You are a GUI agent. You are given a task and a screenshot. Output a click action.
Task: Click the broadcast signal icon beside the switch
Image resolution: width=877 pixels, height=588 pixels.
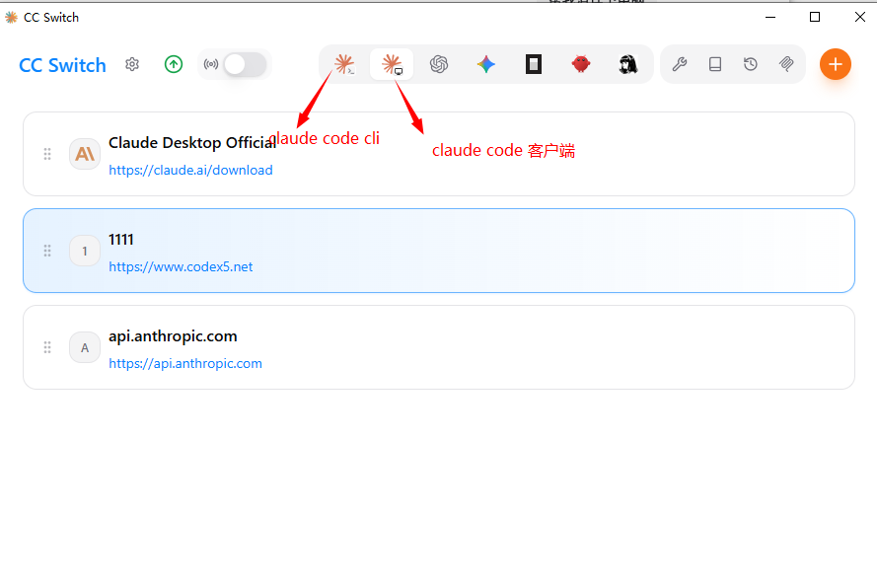tap(211, 64)
